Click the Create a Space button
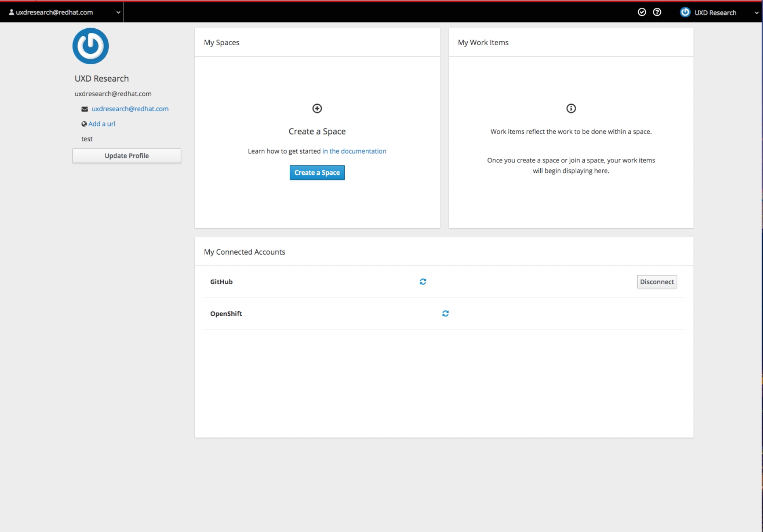Viewport: 763px width, 532px height. (317, 172)
